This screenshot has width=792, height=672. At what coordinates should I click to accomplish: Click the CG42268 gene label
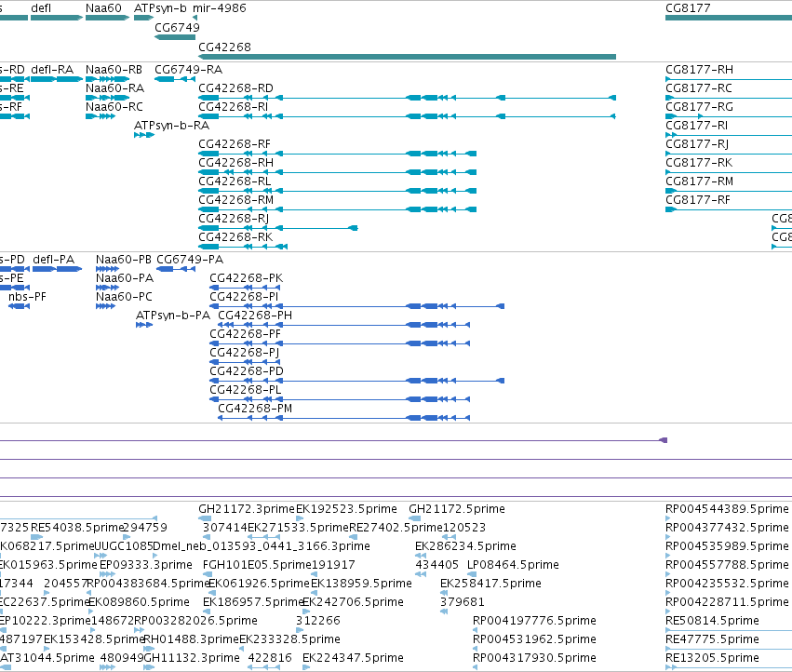point(224,47)
